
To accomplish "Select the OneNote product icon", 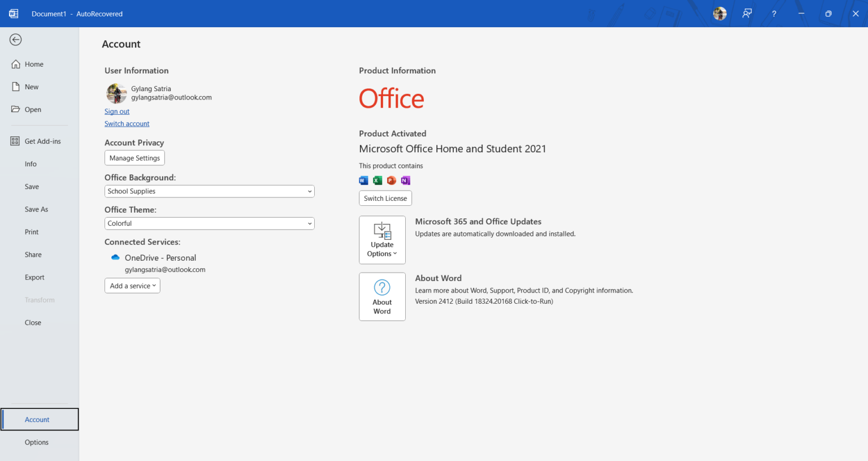I will tap(405, 180).
